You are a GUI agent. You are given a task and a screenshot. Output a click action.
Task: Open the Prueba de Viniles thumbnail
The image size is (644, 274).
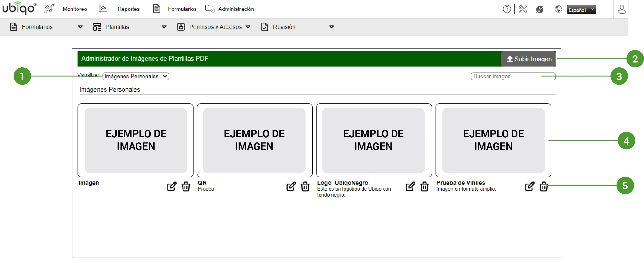click(493, 140)
